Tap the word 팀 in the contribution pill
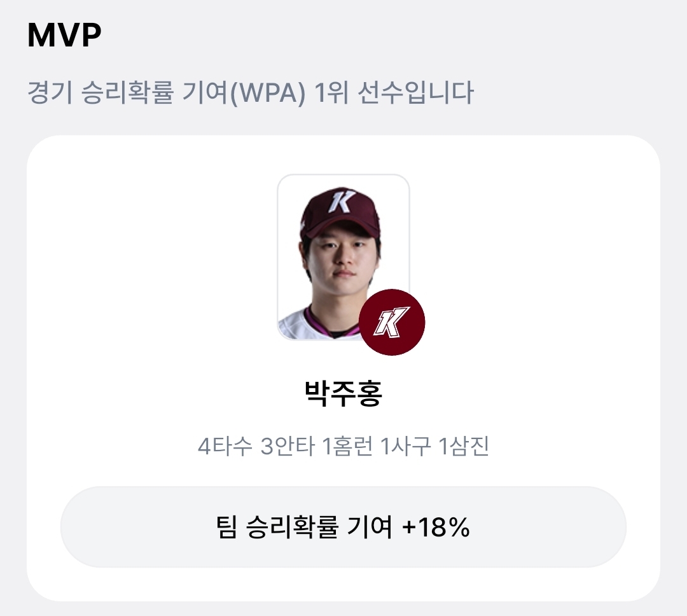Screen dimensions: 687x616 coord(226,526)
